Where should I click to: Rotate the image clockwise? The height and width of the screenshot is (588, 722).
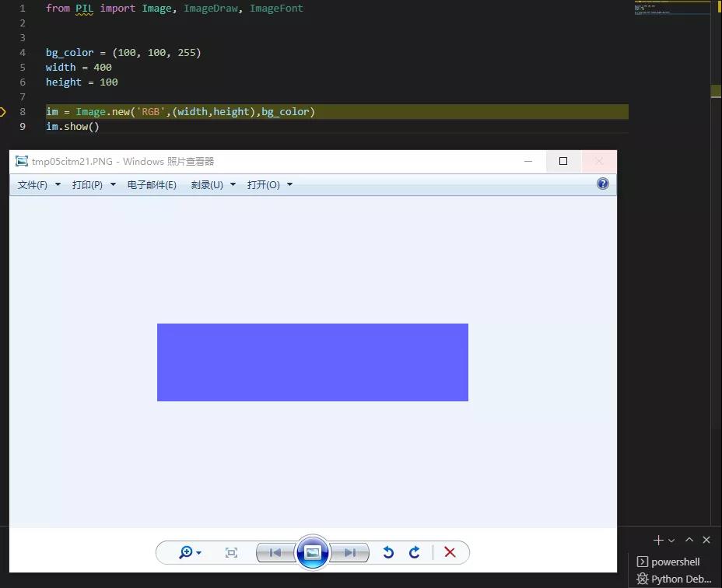point(415,552)
